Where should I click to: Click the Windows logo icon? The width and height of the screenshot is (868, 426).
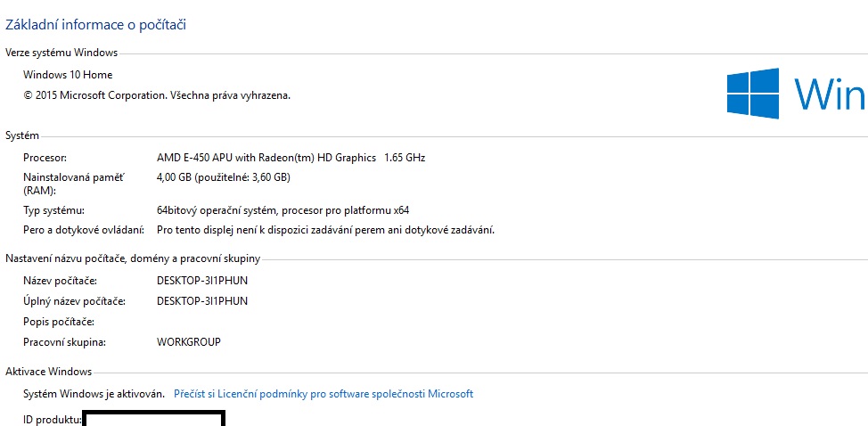coord(753,94)
